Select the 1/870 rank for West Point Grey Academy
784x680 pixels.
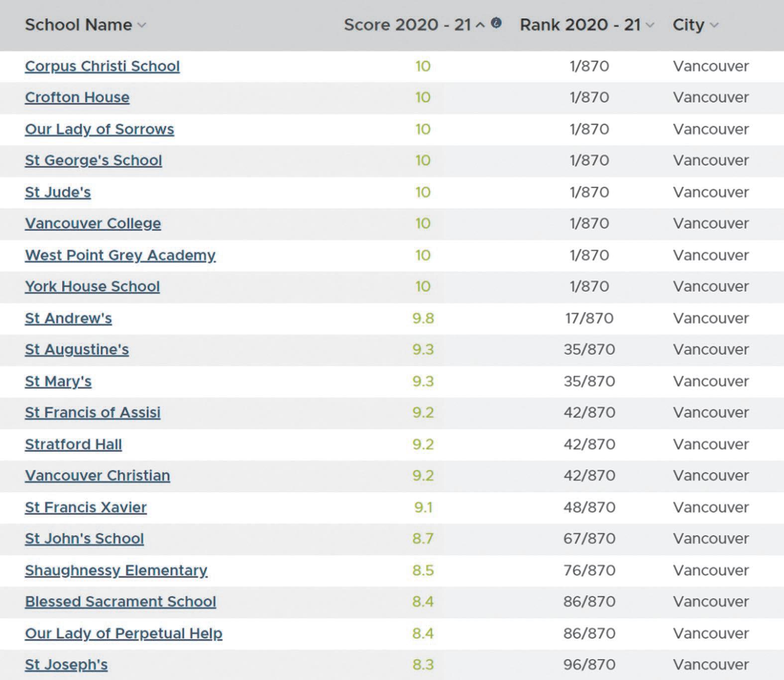click(589, 255)
